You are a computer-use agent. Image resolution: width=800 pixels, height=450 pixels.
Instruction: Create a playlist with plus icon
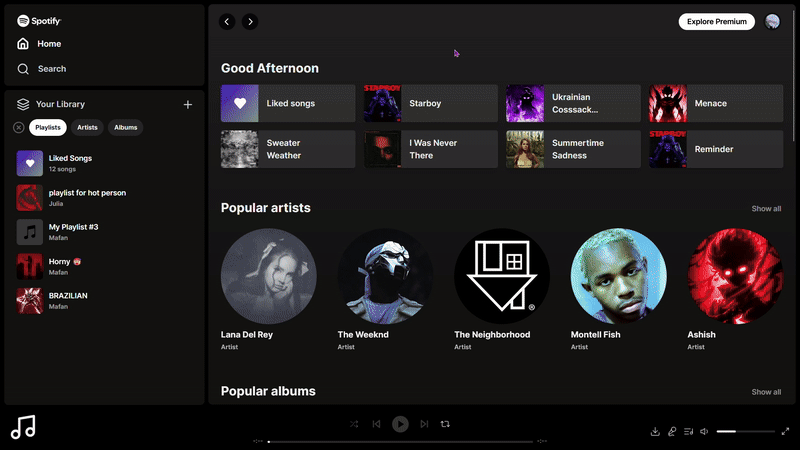[188, 105]
